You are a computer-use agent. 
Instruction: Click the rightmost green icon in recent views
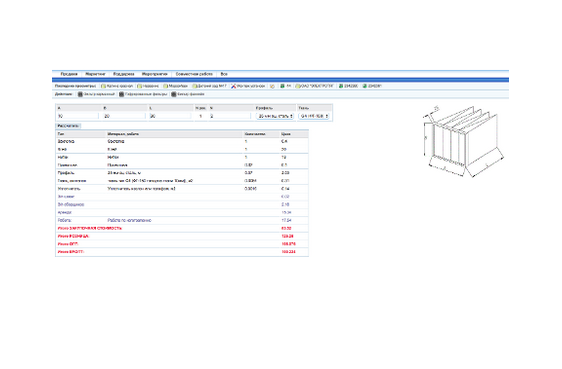pyautogui.click(x=365, y=86)
